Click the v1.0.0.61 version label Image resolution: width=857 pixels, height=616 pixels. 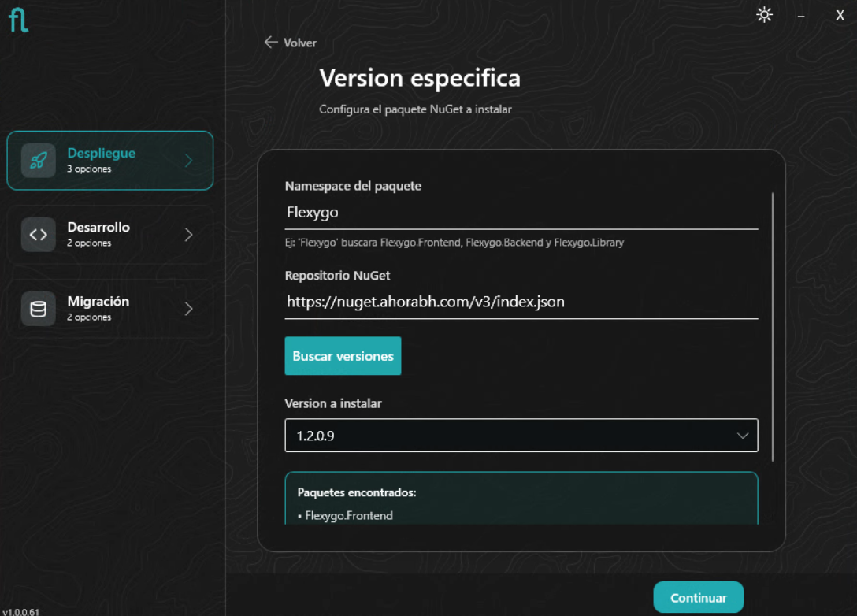20,611
